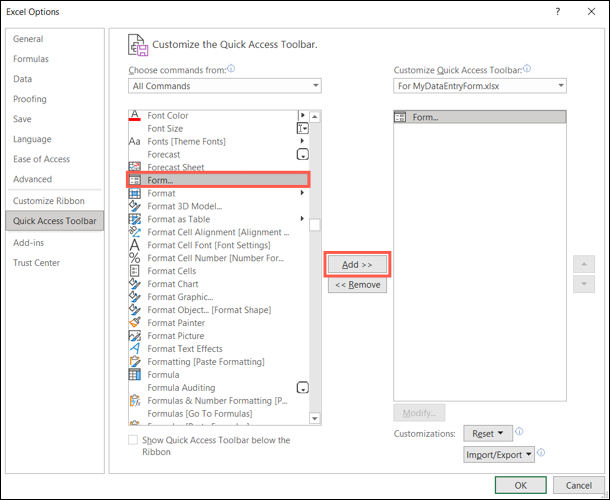
Task: Click the OK button
Action: coord(521,485)
